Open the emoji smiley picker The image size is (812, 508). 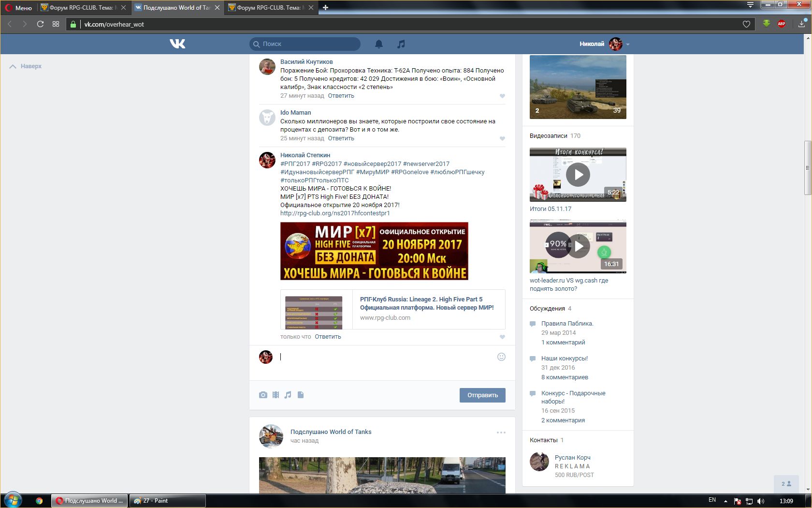point(501,357)
